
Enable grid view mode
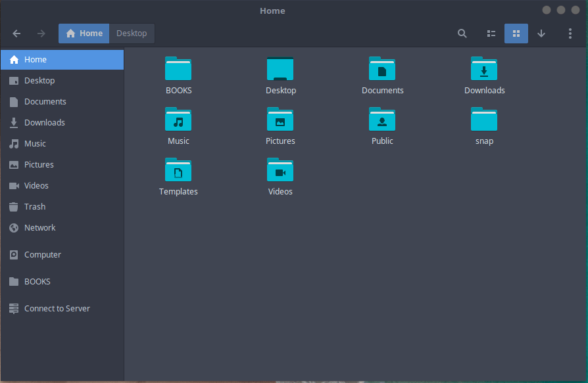pos(516,33)
